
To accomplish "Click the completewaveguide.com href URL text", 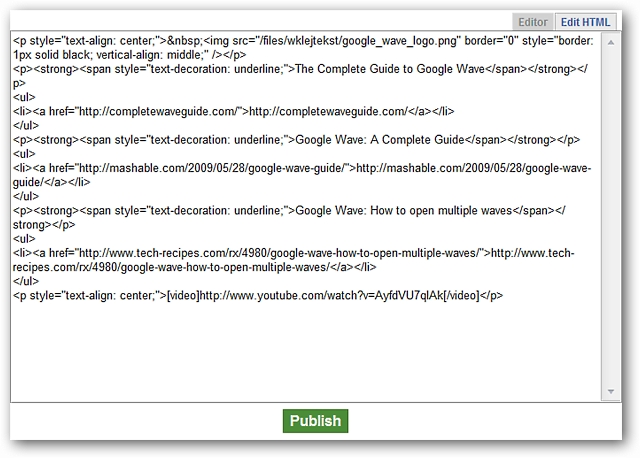I will 158,111.
